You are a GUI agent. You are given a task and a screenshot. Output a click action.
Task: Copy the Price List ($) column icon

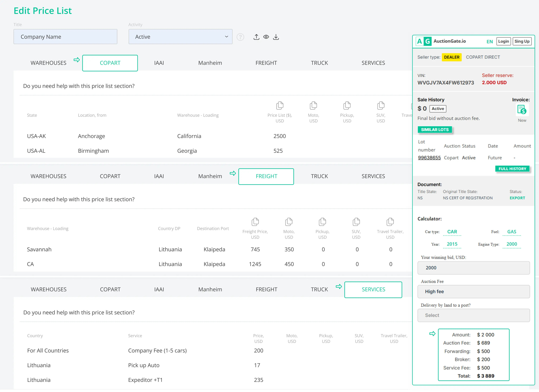pyautogui.click(x=280, y=105)
